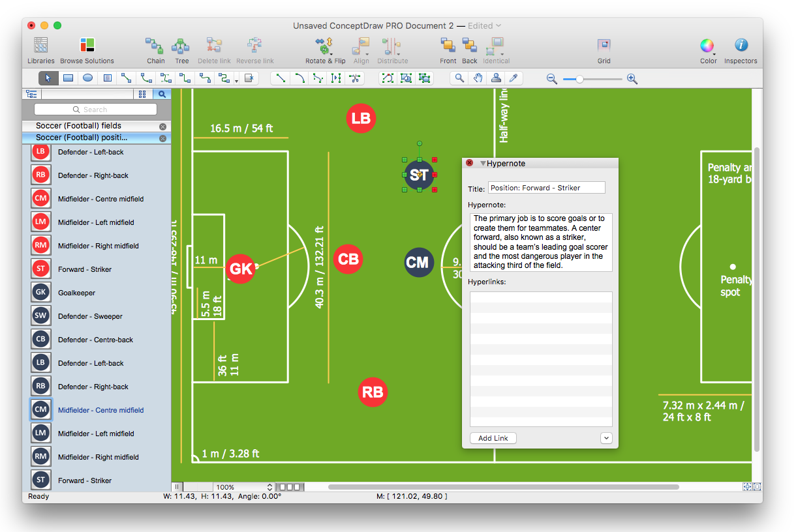Select the scissors connector-split tool
Screen dimensions: 798x532
click(x=355, y=78)
